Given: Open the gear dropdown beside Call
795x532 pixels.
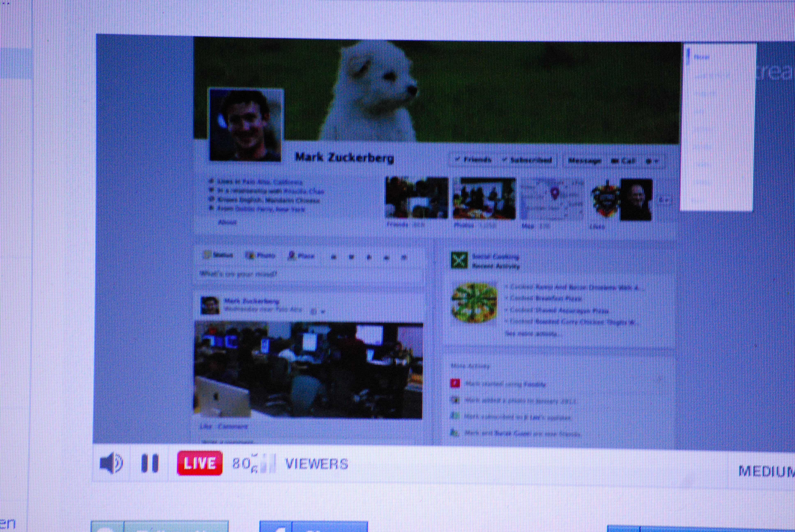Looking at the screenshot, I should [651, 162].
